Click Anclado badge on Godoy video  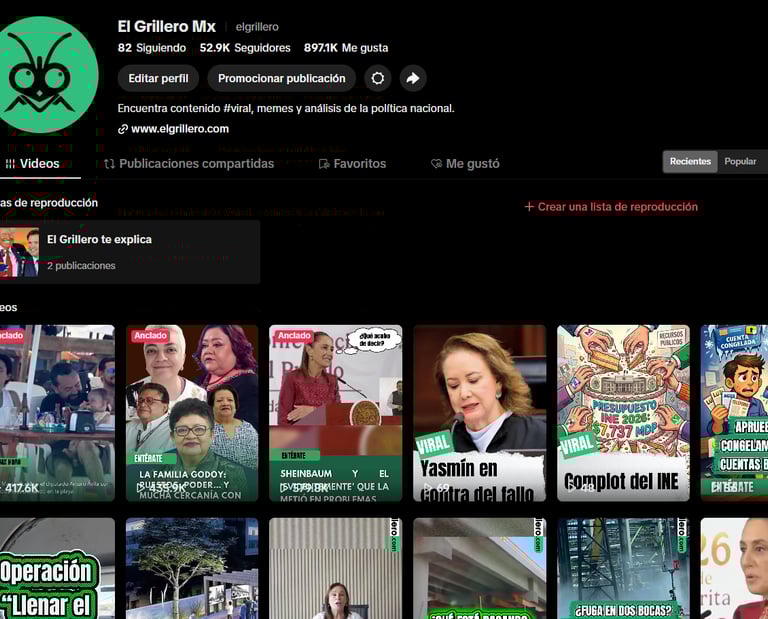coord(150,335)
